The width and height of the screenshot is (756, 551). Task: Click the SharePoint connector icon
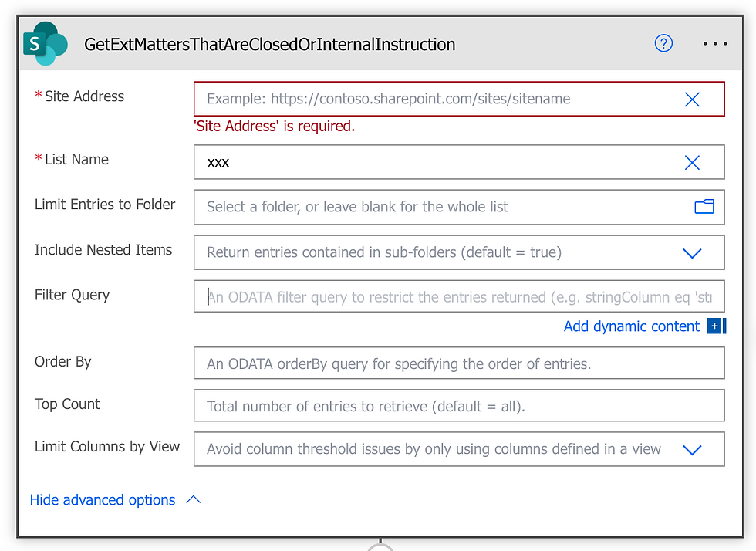(46, 44)
